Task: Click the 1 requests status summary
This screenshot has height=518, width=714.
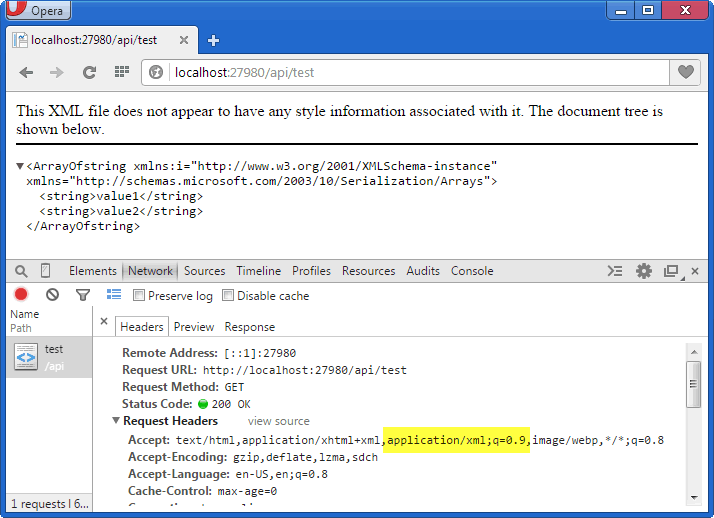Action: (x=50, y=503)
